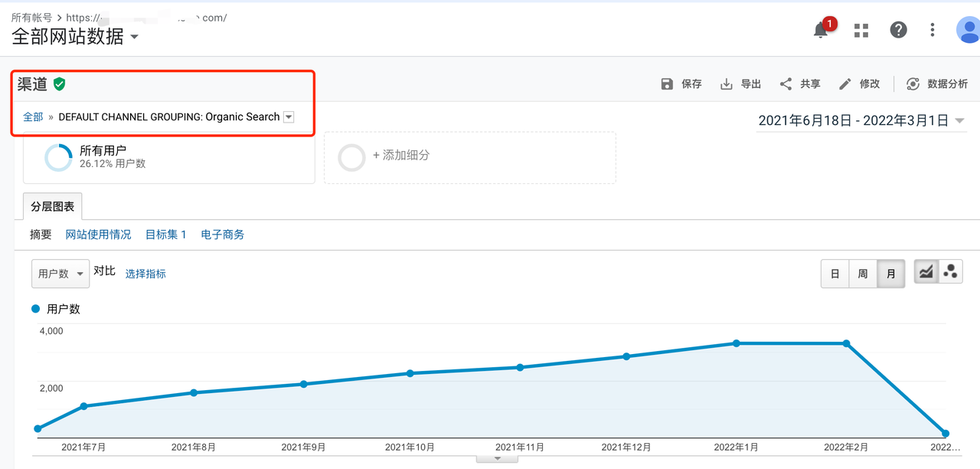Switch to line chart view icon
Image resolution: width=980 pixels, height=469 pixels.
click(x=926, y=272)
